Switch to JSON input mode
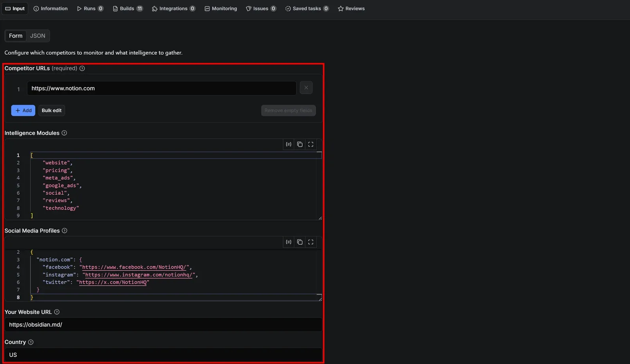Image resolution: width=630 pixels, height=364 pixels. point(38,36)
